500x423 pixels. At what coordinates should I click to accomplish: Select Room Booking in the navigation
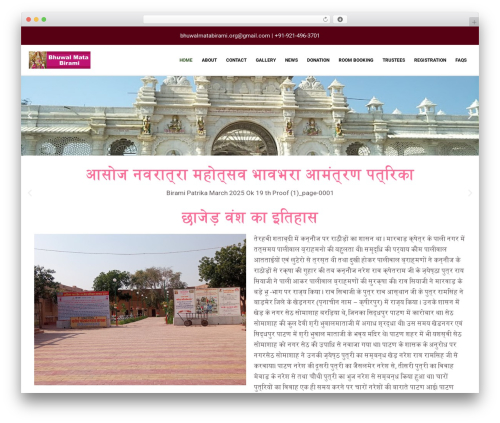(356, 60)
